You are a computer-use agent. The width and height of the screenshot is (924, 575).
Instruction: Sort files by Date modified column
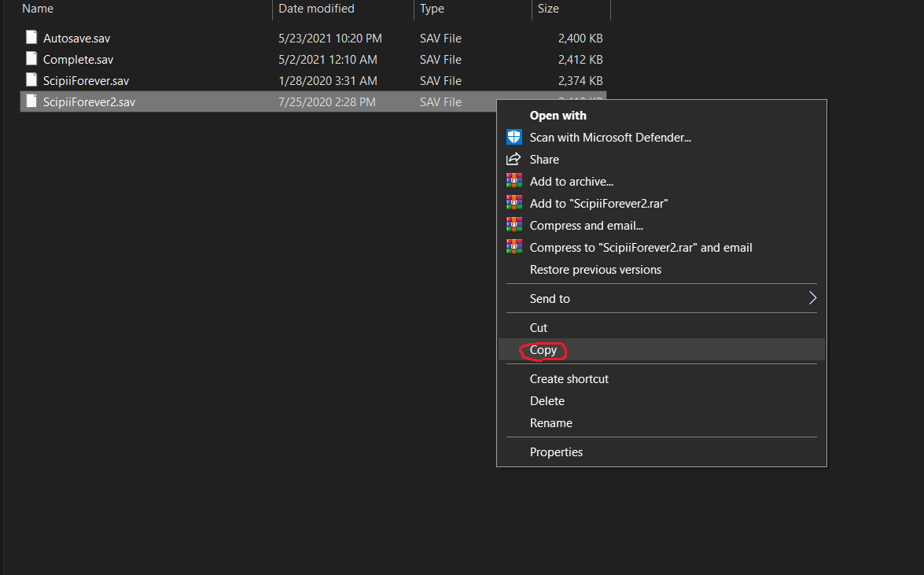coord(316,9)
